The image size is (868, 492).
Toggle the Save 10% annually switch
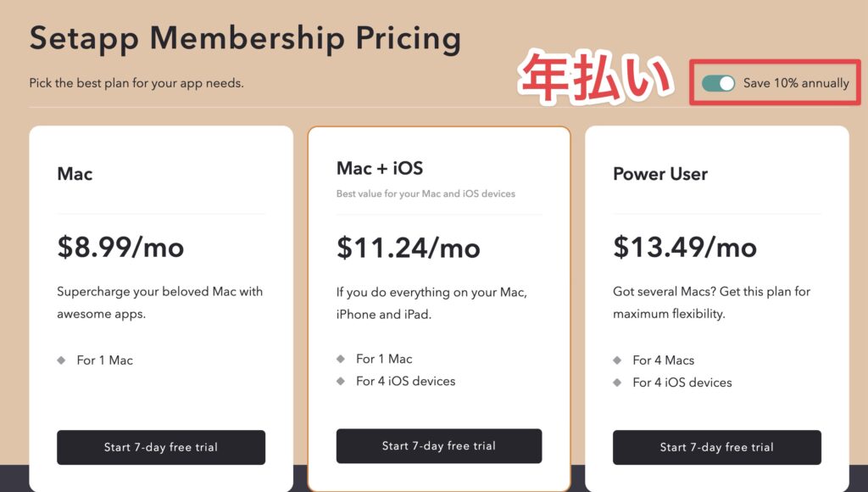click(718, 83)
